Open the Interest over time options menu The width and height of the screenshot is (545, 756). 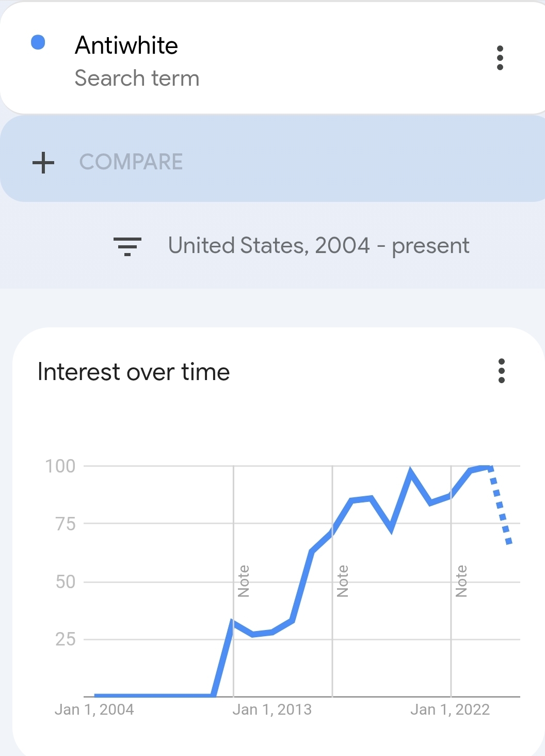[501, 371]
